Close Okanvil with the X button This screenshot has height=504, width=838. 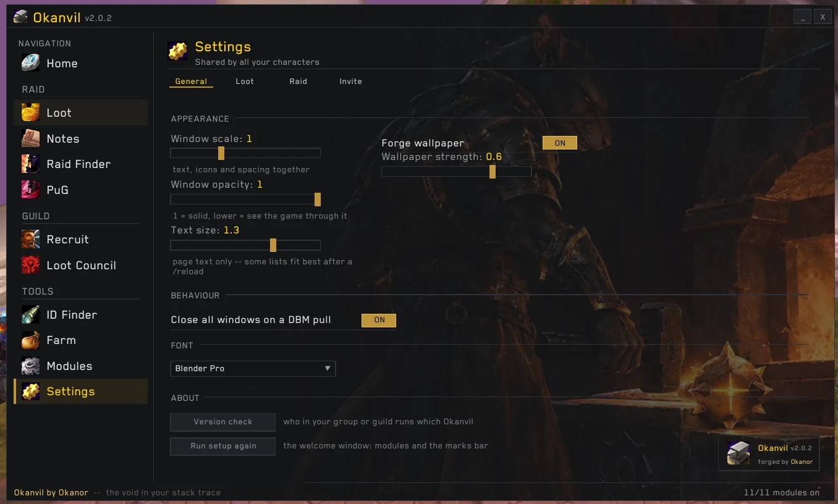(823, 17)
